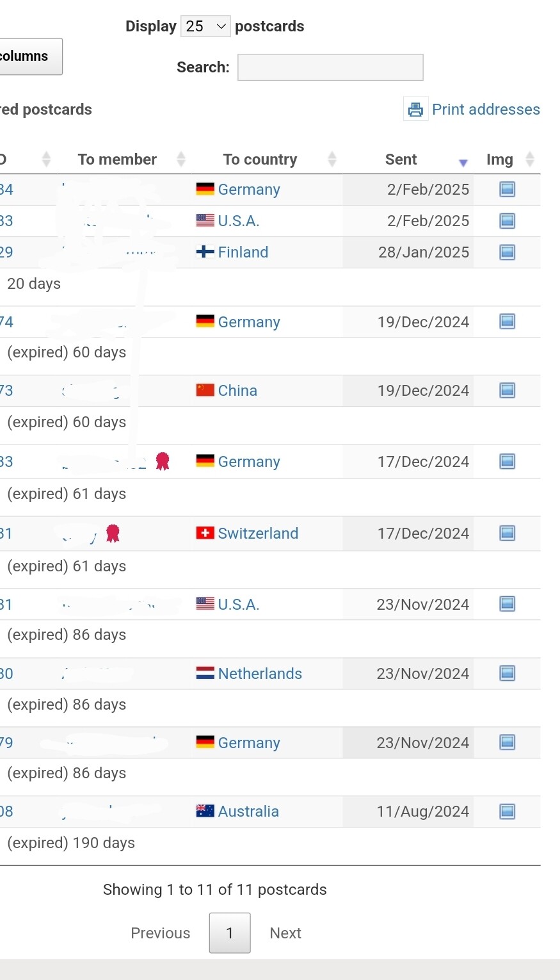Open image icon for first Germany postcard

pos(507,189)
